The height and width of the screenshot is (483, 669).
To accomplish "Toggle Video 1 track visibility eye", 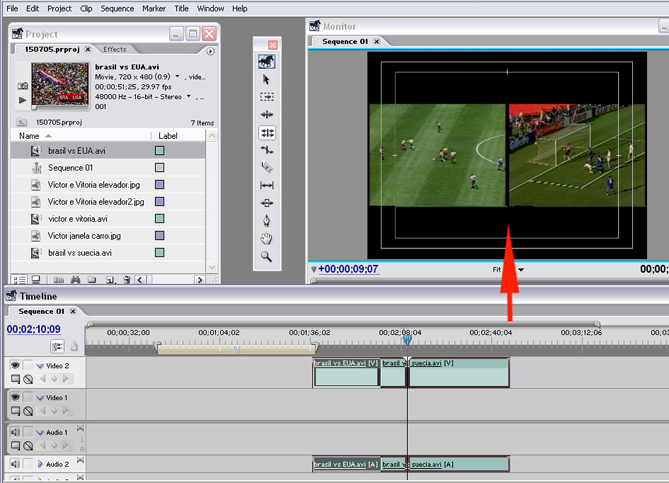I will 16,398.
